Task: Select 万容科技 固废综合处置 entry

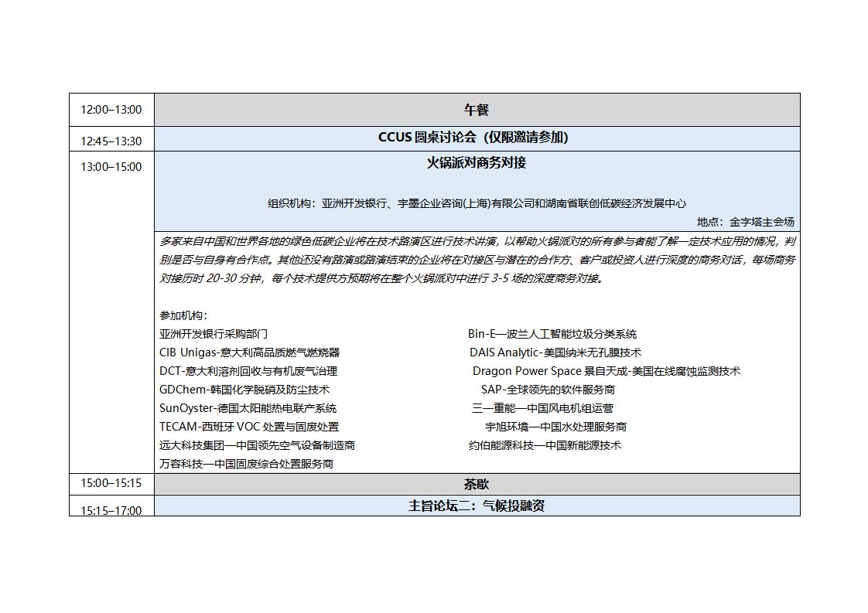Action: pos(247,464)
